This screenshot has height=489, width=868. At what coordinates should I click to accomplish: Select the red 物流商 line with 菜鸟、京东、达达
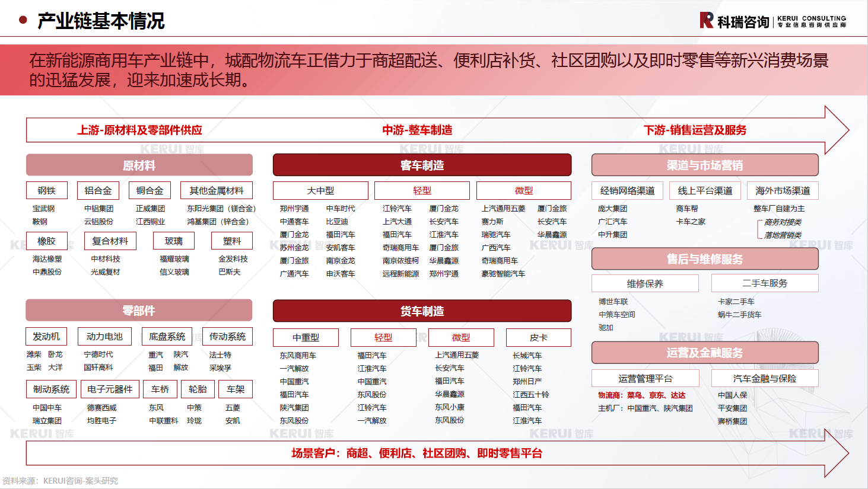pos(642,395)
